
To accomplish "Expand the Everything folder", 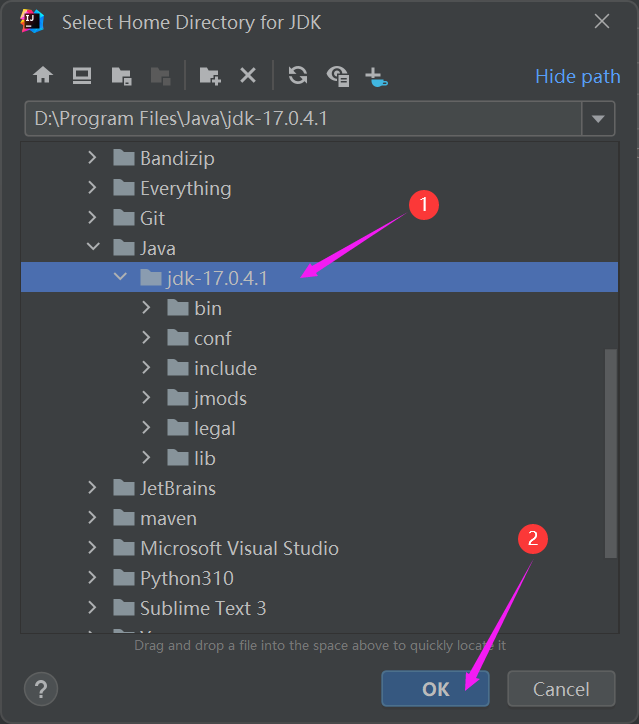I will pos(92,188).
